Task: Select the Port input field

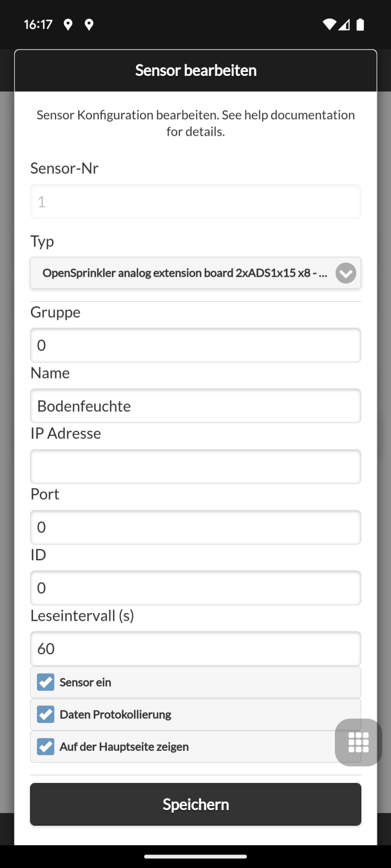Action: coord(195,527)
